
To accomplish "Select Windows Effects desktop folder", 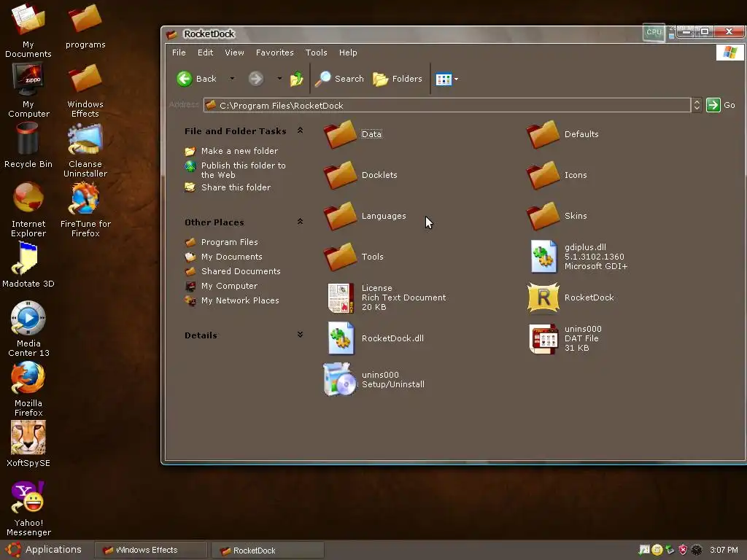I will tap(85, 79).
